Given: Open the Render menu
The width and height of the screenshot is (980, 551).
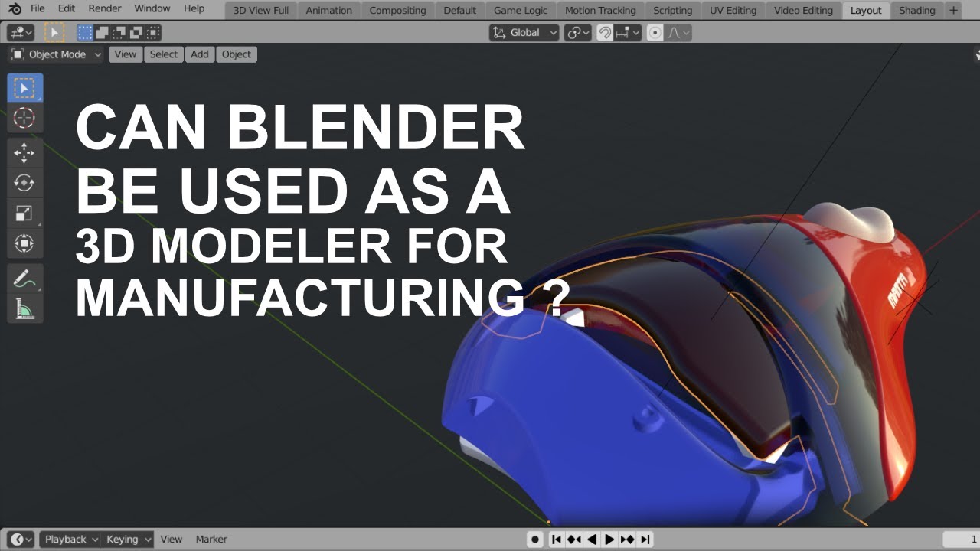Looking at the screenshot, I should [105, 9].
